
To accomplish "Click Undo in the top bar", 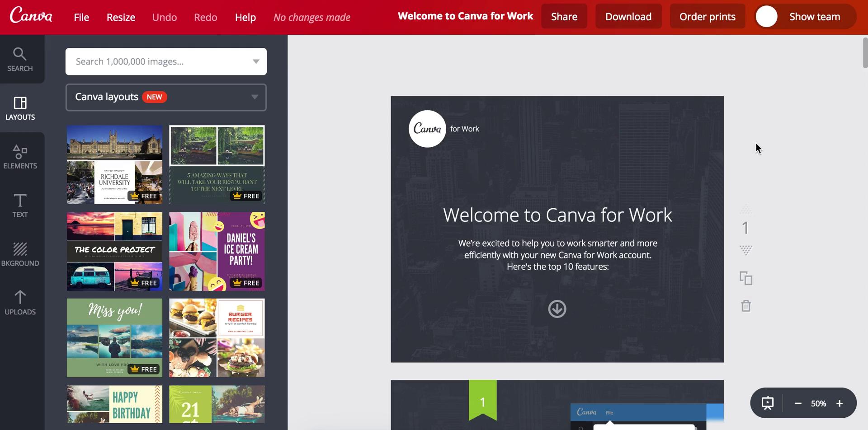I will pos(165,17).
